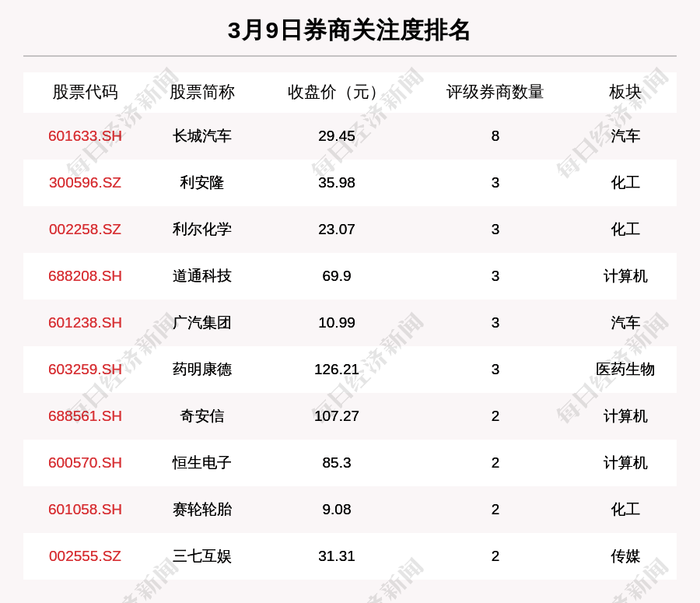This screenshot has height=603, width=700.
Task: Click closing price 35.98
Action: (337, 183)
